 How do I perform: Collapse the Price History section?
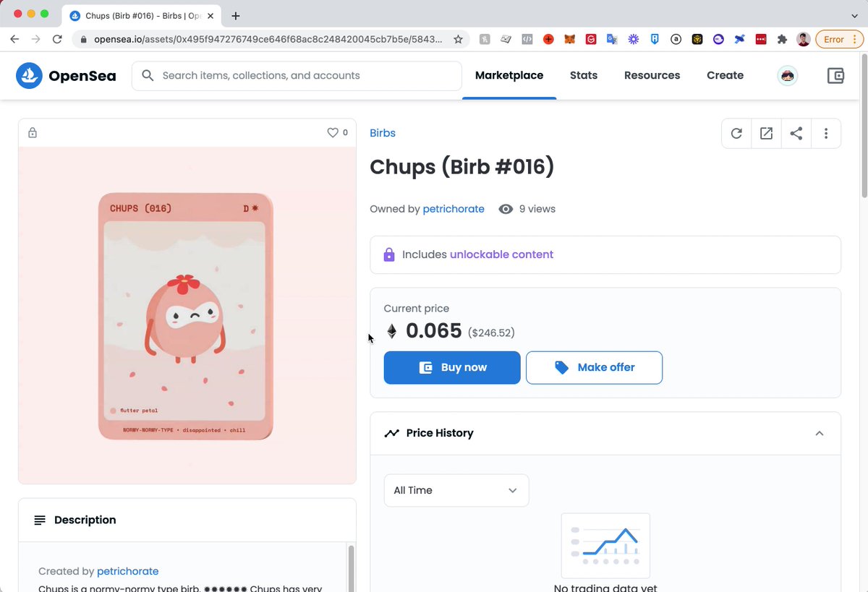pyautogui.click(x=819, y=433)
